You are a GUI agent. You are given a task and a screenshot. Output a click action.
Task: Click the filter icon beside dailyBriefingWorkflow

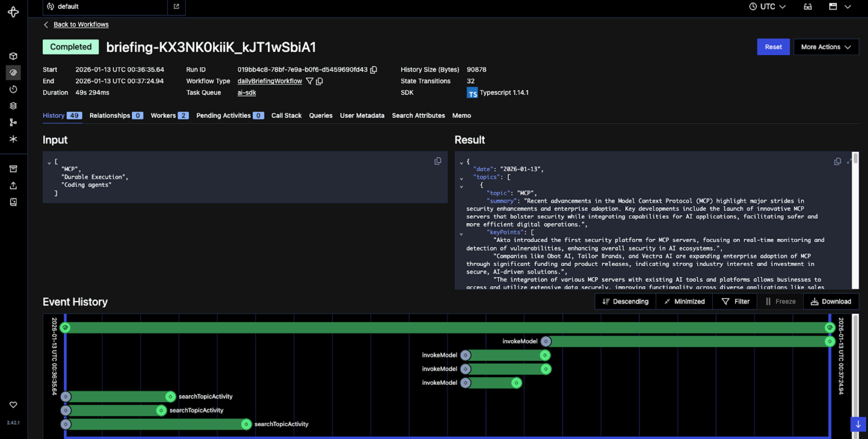[x=309, y=81]
